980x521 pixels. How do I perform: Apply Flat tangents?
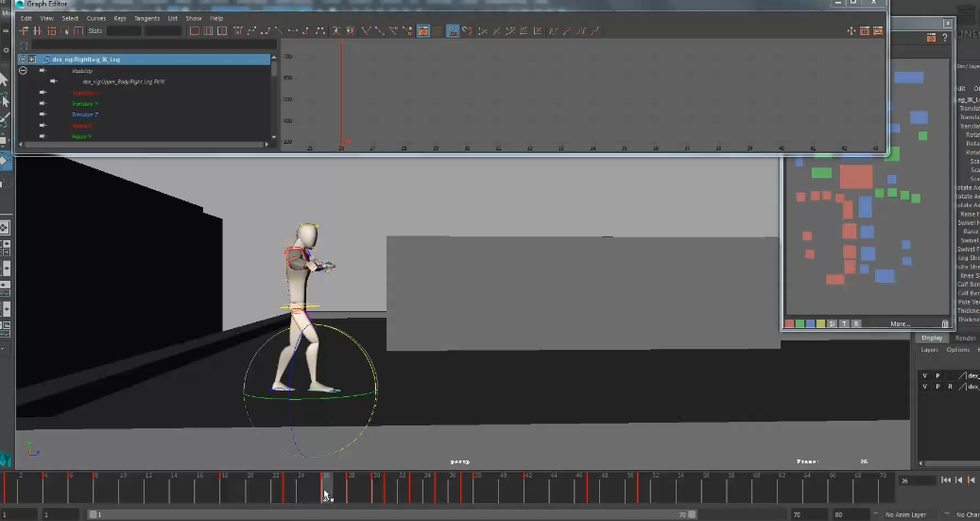[x=293, y=30]
